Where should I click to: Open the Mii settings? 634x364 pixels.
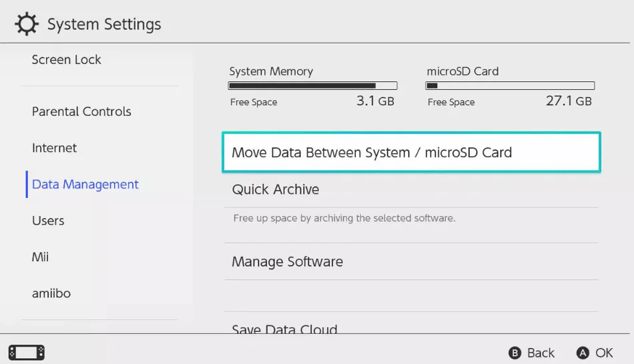pyautogui.click(x=41, y=257)
